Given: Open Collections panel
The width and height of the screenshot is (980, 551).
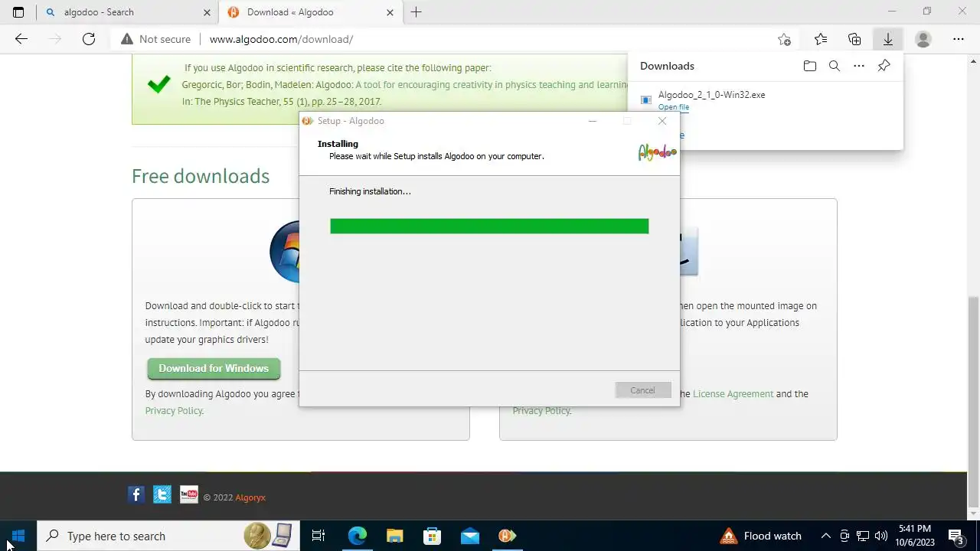Looking at the screenshot, I should click(x=854, y=39).
